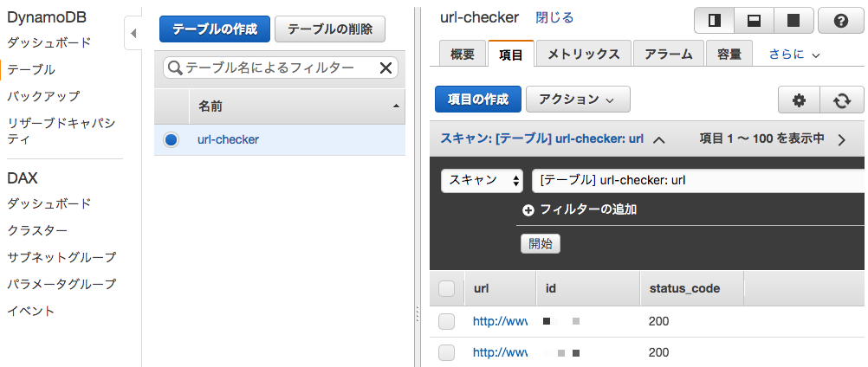Select テーブル in DynamoDB sidebar
Image resolution: width=868 pixels, height=367 pixels.
pos(31,69)
